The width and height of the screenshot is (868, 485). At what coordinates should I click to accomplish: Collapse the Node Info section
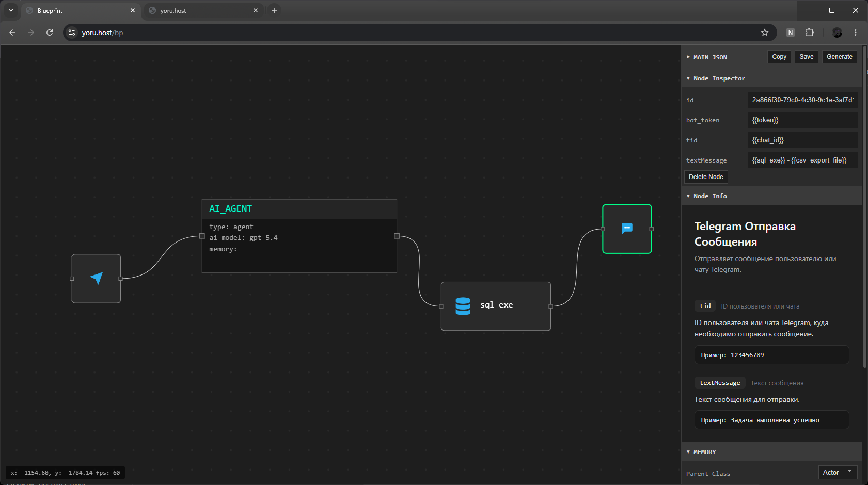tap(706, 196)
